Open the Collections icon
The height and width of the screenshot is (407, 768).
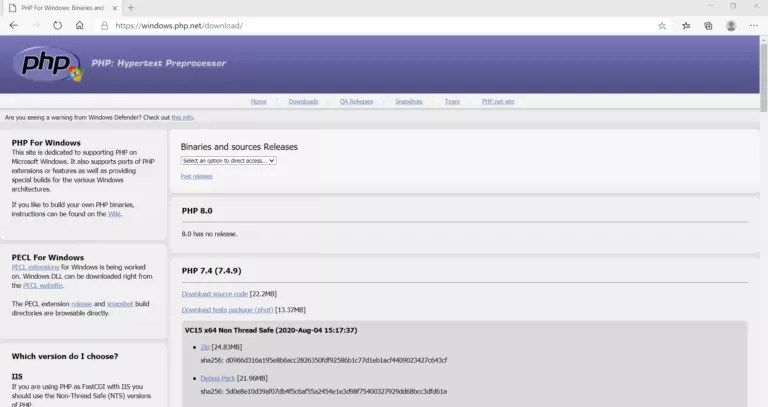[x=708, y=25]
